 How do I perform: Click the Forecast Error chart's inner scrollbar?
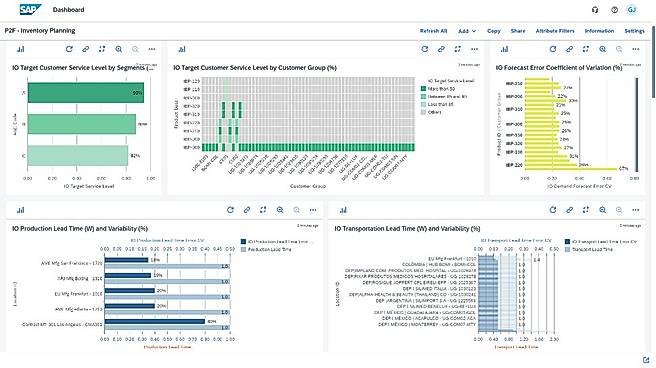pos(637,125)
